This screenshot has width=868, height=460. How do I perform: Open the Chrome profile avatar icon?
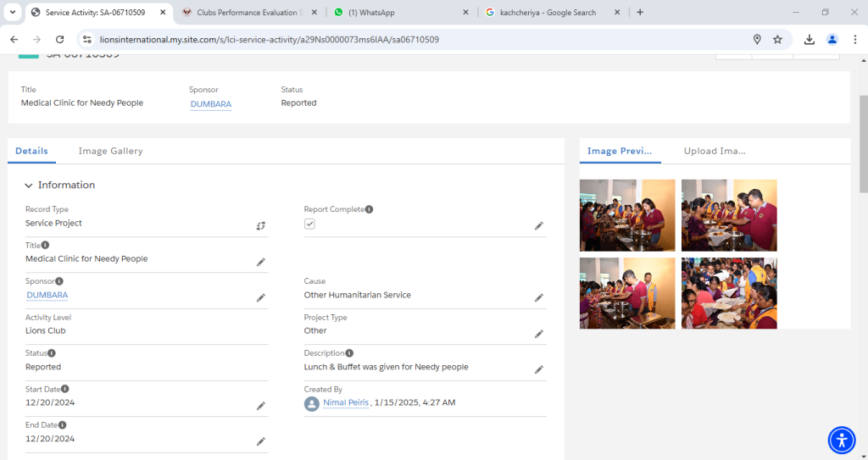[x=832, y=39]
